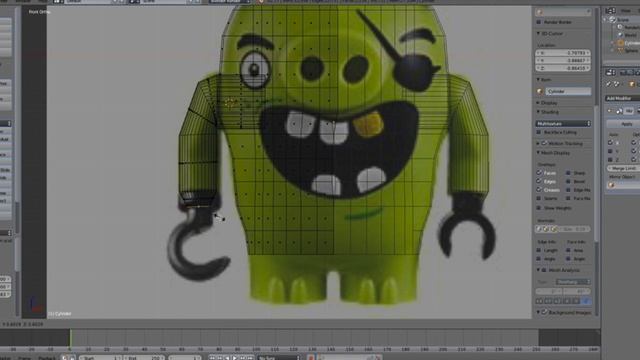The height and width of the screenshot is (360, 640).
Task: Click the 3D Cursor Z location field
Action: click(563, 68)
